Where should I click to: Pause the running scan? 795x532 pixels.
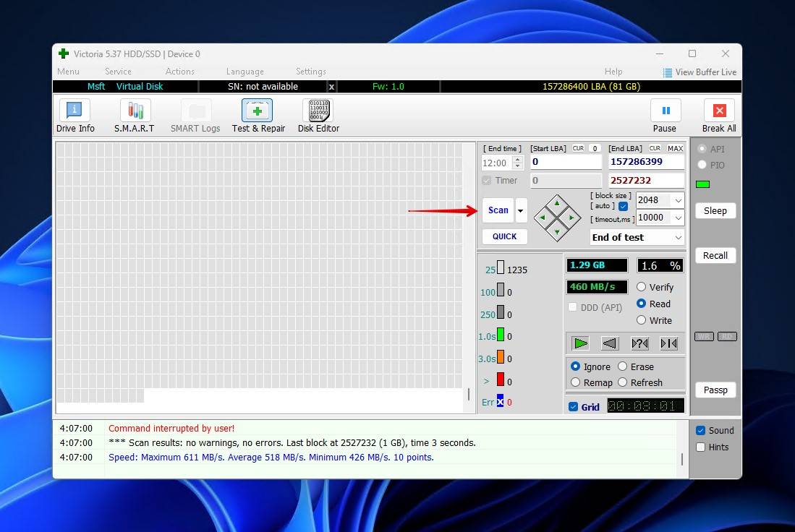pos(666,116)
